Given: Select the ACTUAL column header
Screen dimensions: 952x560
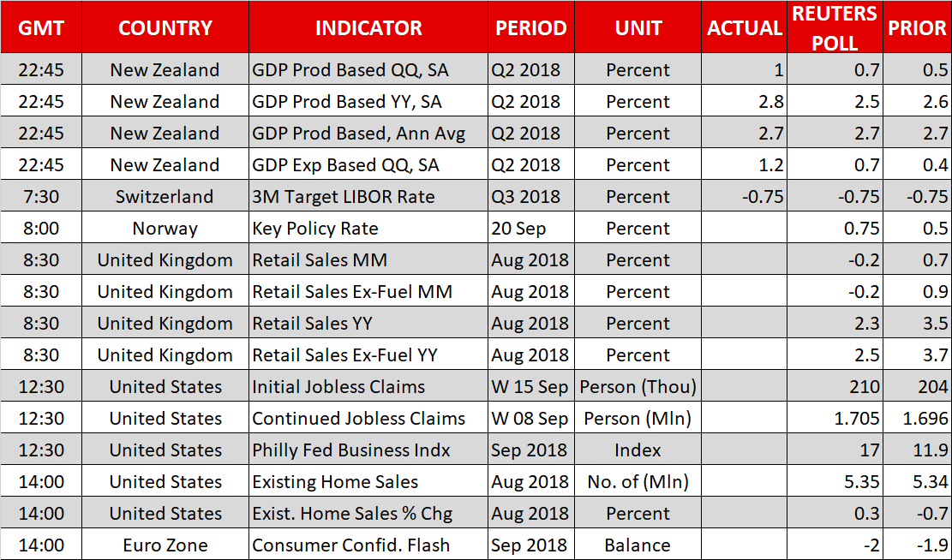Looking at the screenshot, I should click(745, 27).
